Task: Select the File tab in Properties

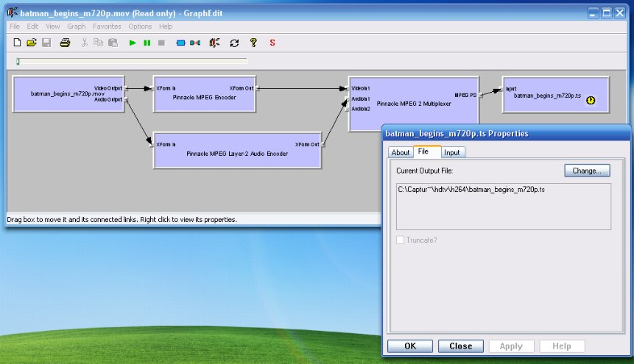Action: click(x=426, y=151)
